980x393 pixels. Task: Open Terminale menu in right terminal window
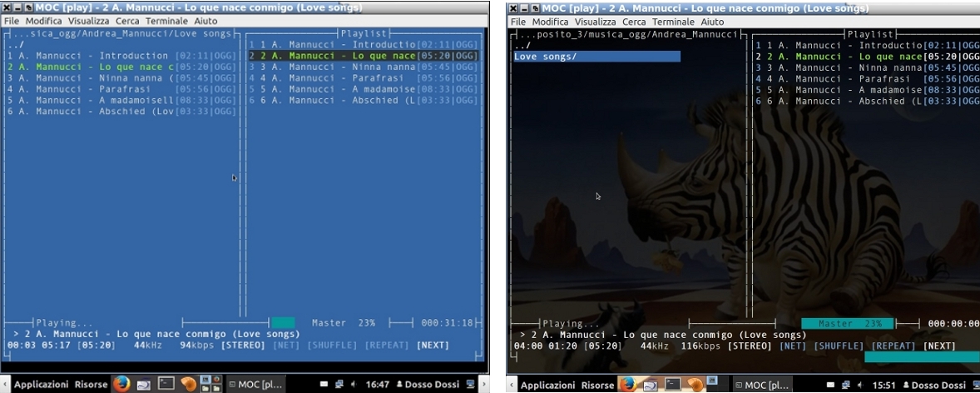click(x=673, y=22)
